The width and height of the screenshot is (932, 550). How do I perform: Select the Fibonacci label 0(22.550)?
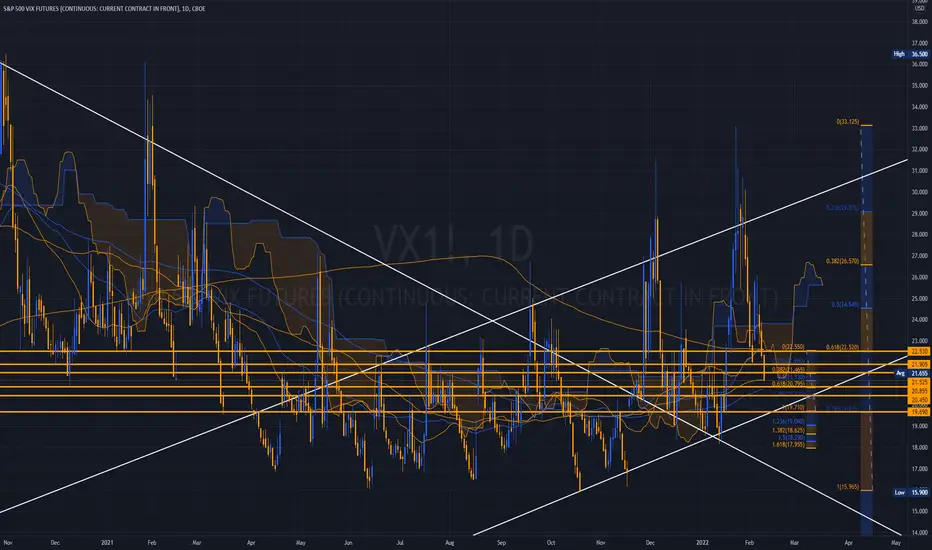click(x=793, y=347)
